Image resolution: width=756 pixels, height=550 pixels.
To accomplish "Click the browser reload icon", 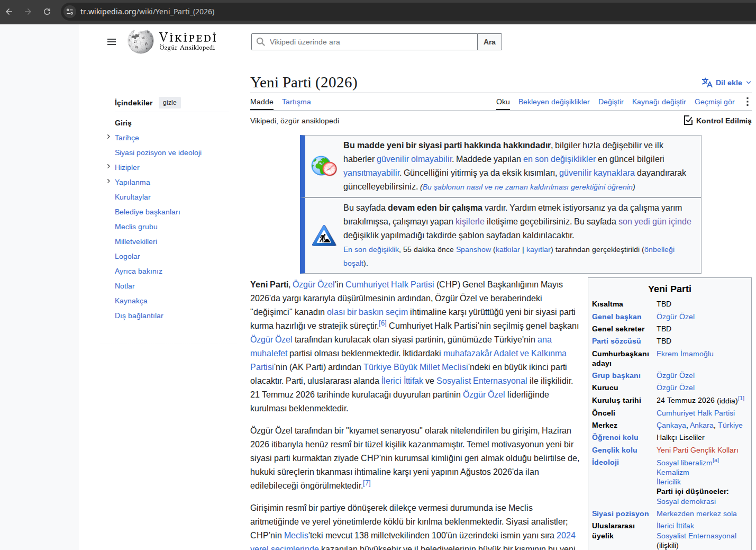I will 47,12.
